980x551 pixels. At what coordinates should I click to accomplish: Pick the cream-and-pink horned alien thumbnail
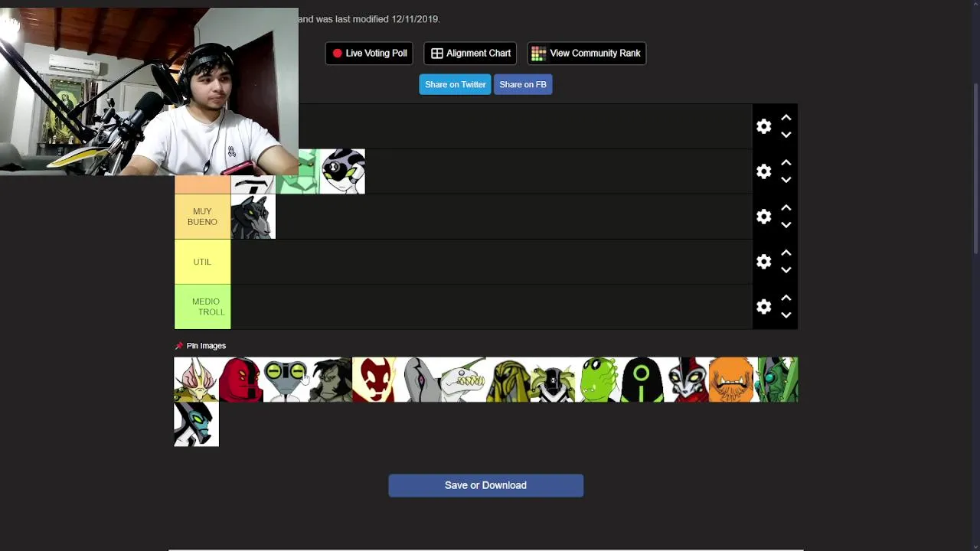(196, 380)
